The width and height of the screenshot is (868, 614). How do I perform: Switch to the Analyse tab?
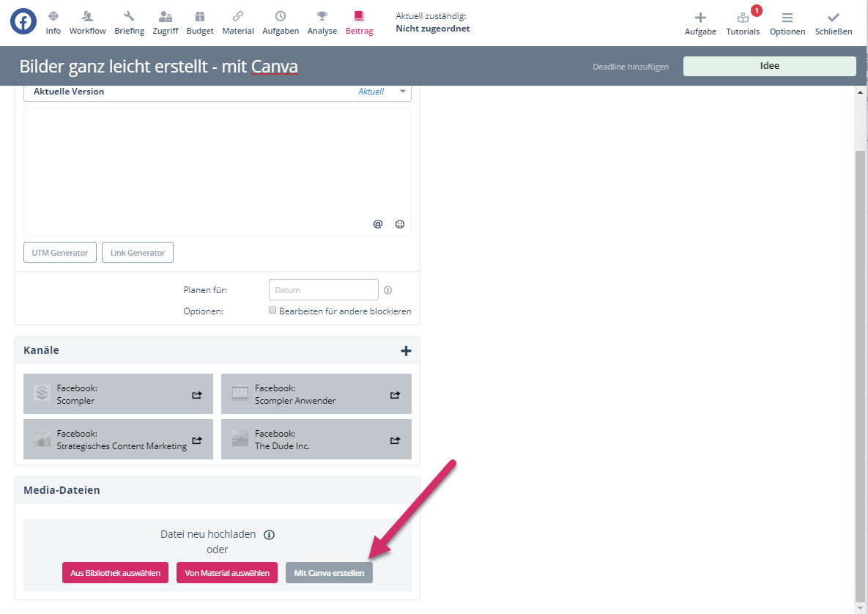coord(322,22)
